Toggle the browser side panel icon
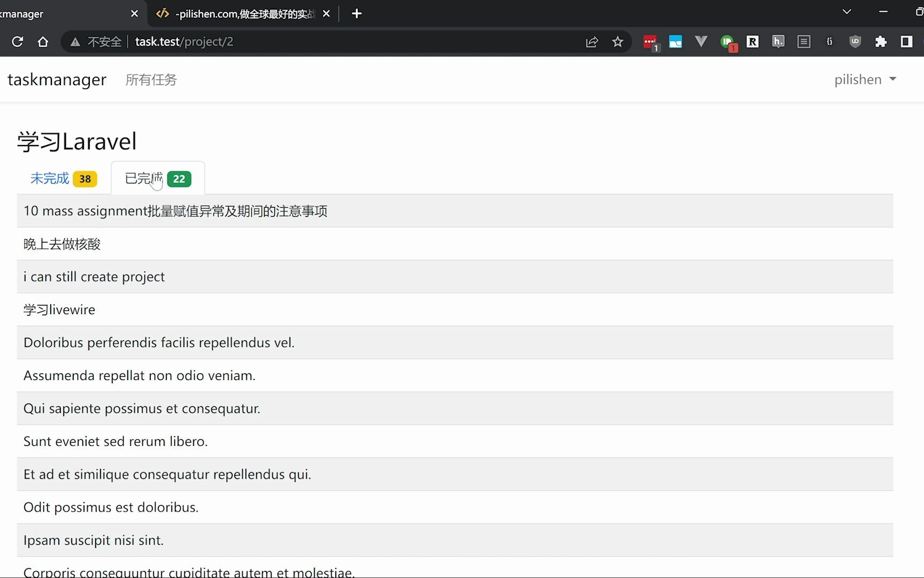Screen dimensions: 924x578 (x=906, y=42)
